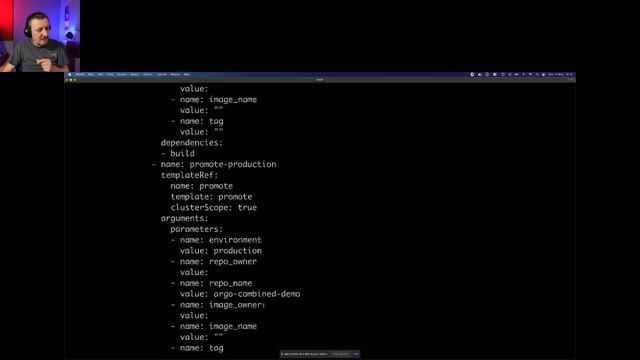Click the 'arguments:' key below clusterScope
This screenshot has height=360, width=640.
point(184,218)
